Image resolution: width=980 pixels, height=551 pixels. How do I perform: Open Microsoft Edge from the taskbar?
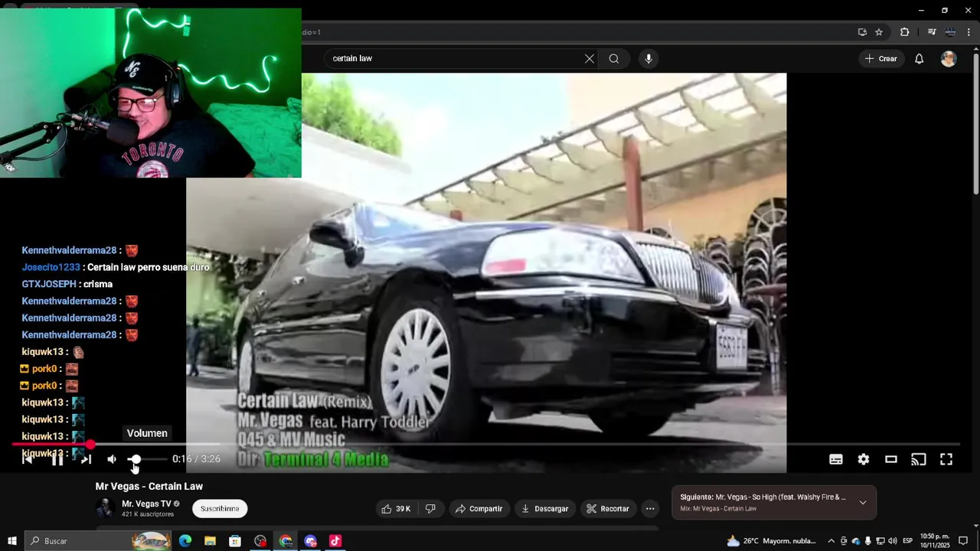pos(185,541)
